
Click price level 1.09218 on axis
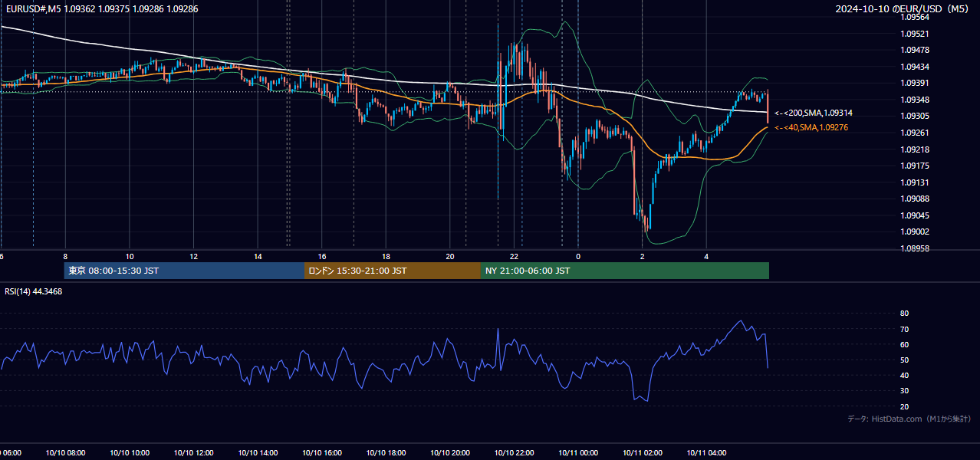coord(914,149)
